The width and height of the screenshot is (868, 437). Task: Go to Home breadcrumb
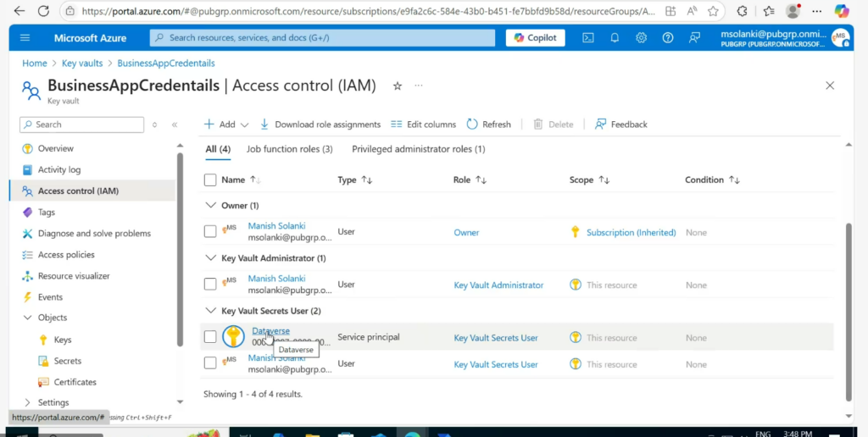coord(34,63)
